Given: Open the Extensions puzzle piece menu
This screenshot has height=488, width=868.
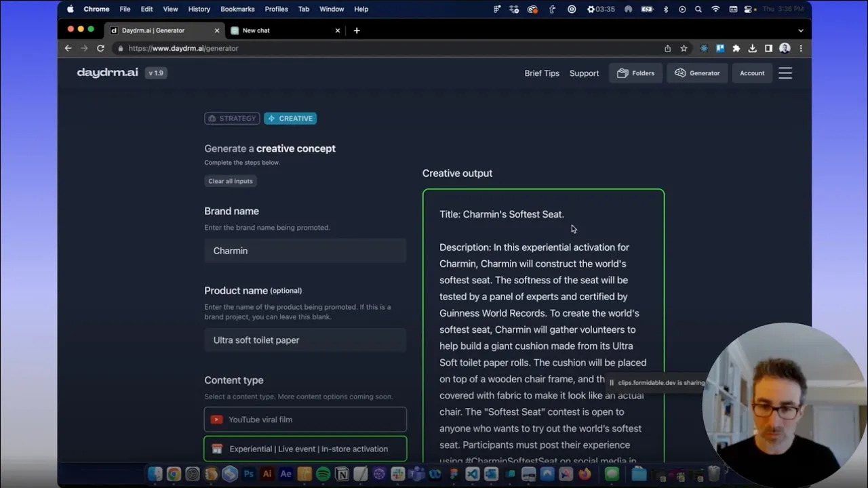Looking at the screenshot, I should coord(736,48).
